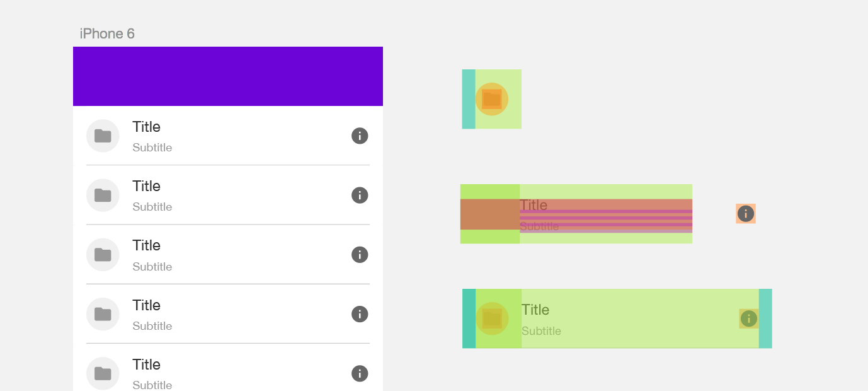Click the Subtitle text in the second row

(152, 207)
